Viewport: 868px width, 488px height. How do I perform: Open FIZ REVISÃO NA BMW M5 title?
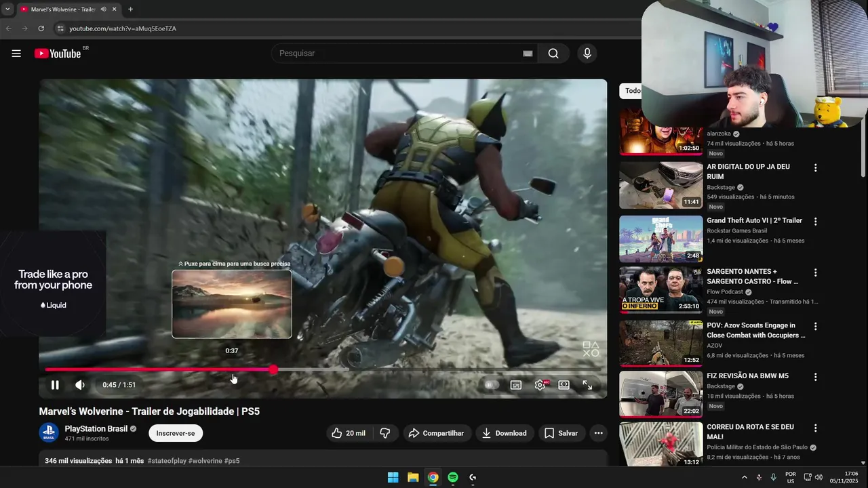click(747, 376)
